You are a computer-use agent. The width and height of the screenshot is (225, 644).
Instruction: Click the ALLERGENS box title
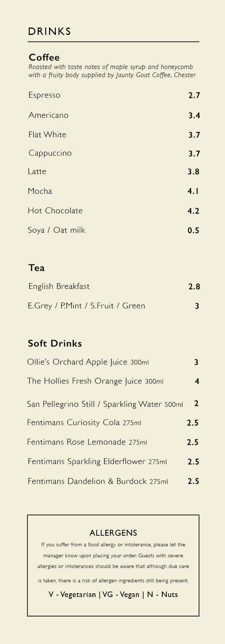(x=113, y=533)
